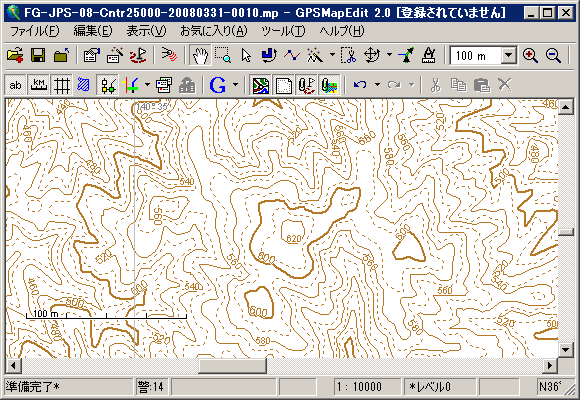Select the arrow pointer tool
580x400 pixels.
[x=246, y=56]
